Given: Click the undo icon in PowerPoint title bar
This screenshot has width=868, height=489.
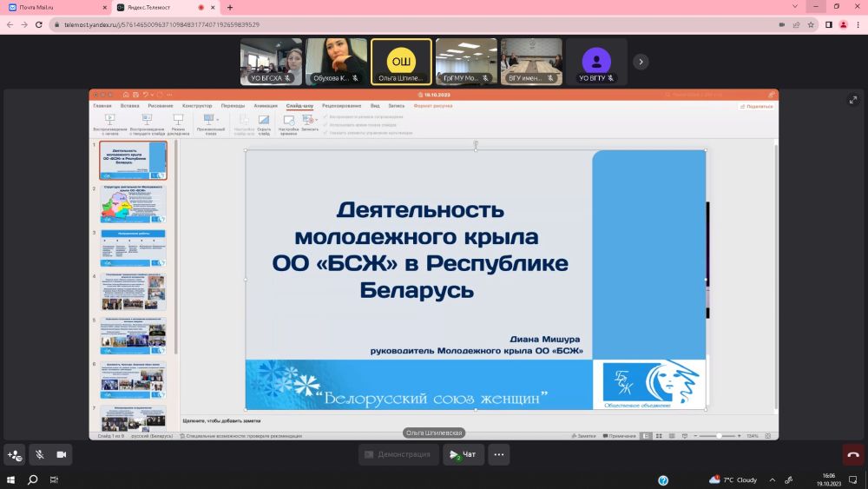Looking at the screenshot, I should click(146, 95).
